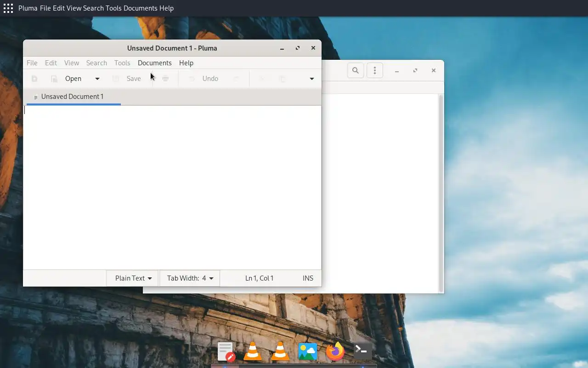Open the Help menu in Pluma window
The image size is (588, 368).
186,63
